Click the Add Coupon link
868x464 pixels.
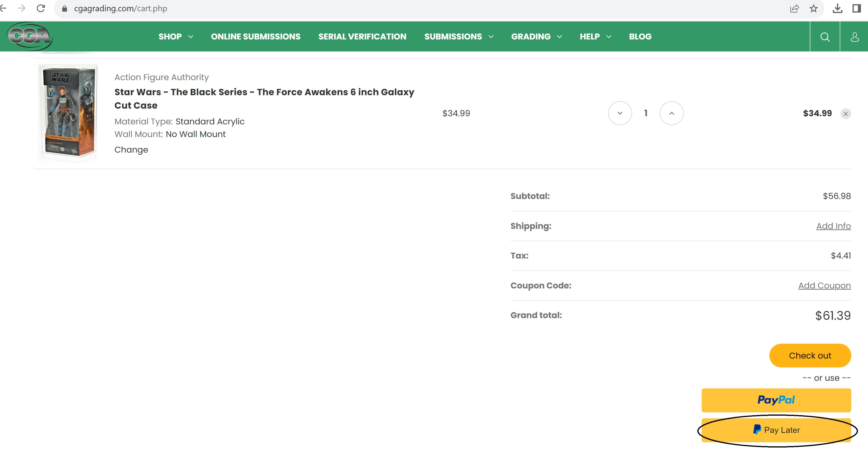click(824, 286)
